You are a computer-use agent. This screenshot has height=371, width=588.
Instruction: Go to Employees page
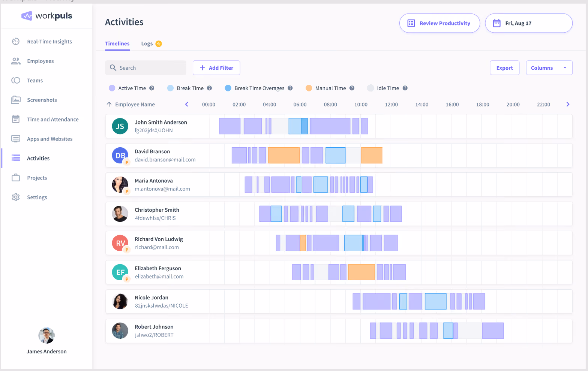tap(40, 61)
